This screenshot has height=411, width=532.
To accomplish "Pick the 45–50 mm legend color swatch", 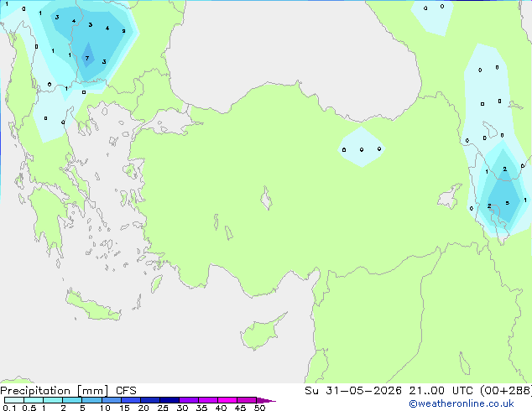I will point(247,400).
